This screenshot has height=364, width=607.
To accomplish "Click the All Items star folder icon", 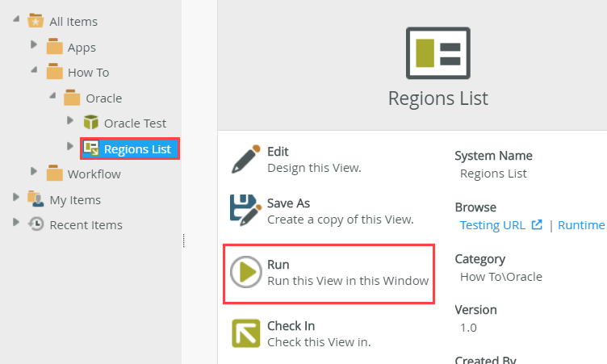I will (x=36, y=21).
